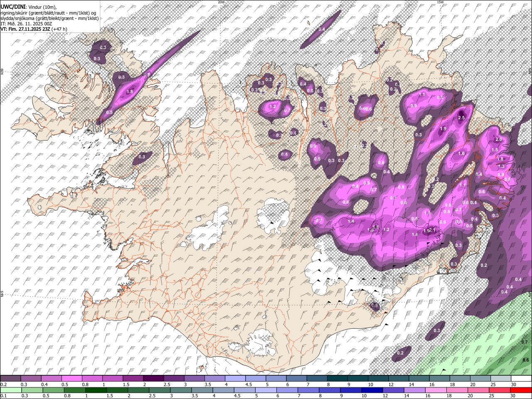Select the '15W' longitude label
Viewport: 532px width, 399px height.
[x=440, y=2]
